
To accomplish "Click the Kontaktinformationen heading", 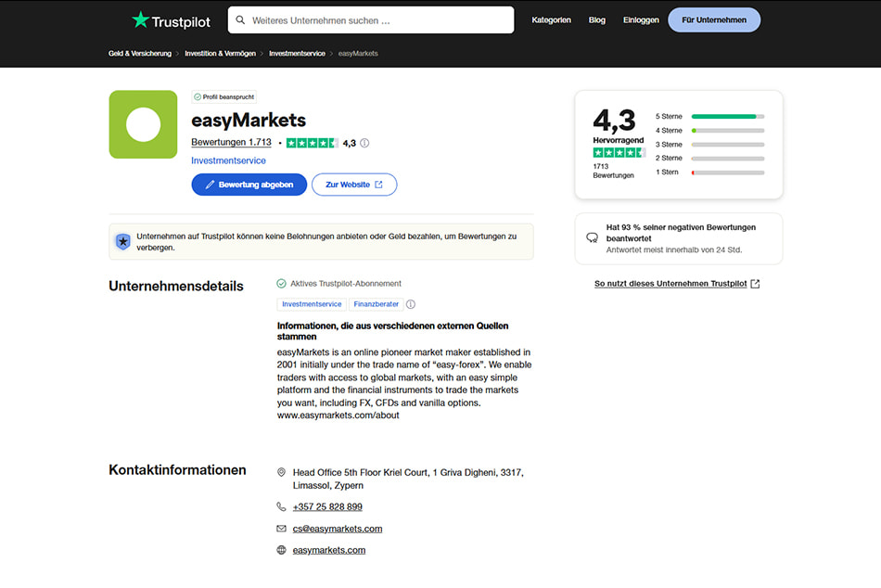I will (177, 470).
